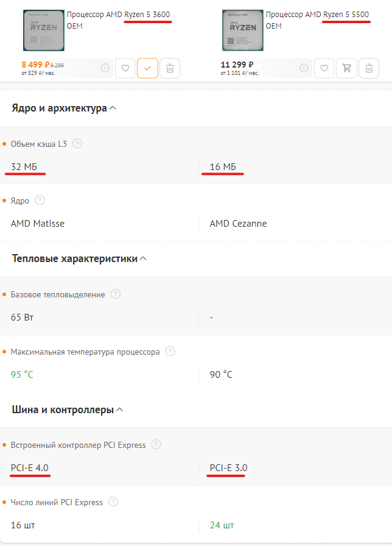The width and height of the screenshot is (392, 546).
Task: Delete Ryzen 5 5500 from comparison
Action: (x=369, y=68)
